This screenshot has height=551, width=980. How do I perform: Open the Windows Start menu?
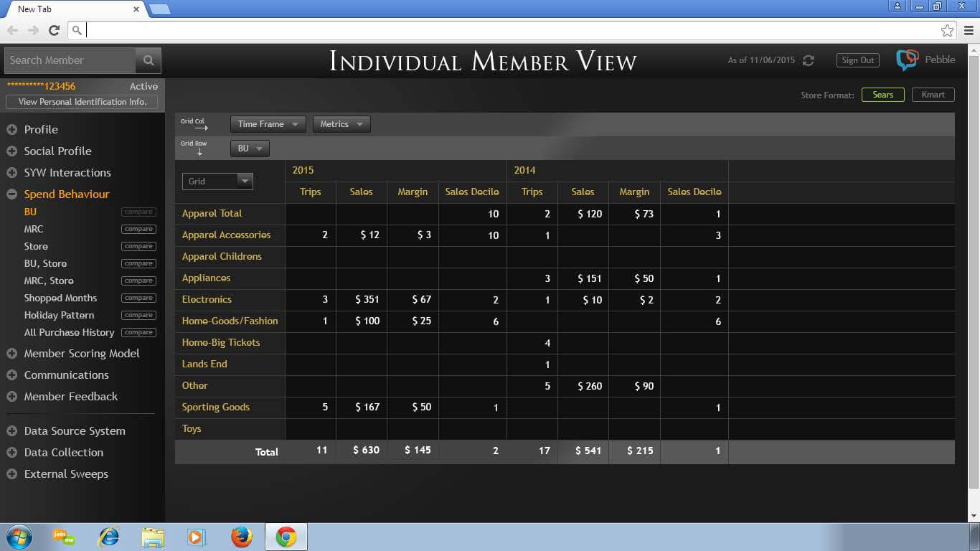18,537
